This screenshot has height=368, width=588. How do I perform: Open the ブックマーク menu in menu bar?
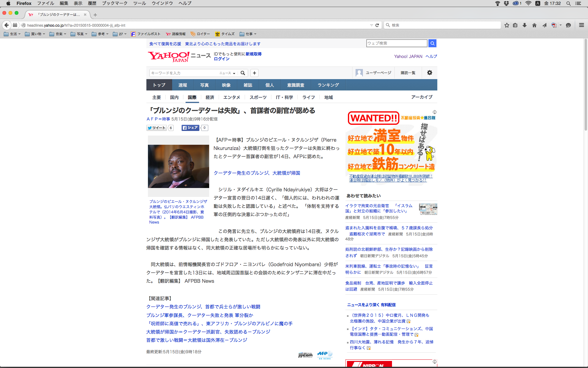(x=115, y=3)
